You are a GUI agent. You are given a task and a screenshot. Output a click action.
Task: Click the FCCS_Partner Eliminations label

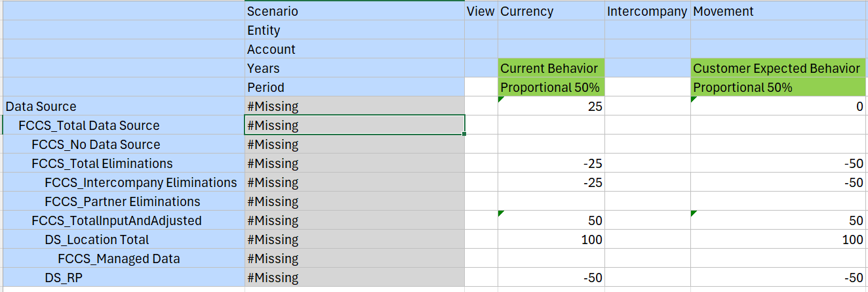pos(123,201)
